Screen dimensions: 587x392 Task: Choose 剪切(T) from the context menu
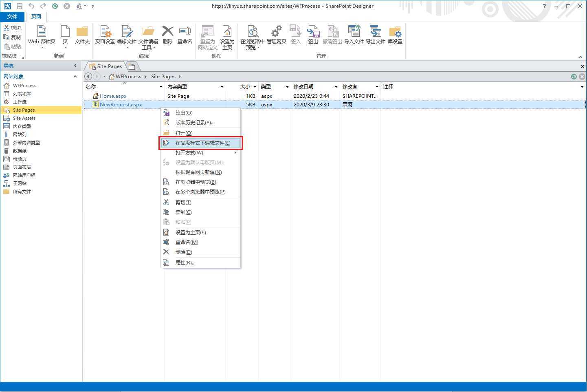(200, 203)
